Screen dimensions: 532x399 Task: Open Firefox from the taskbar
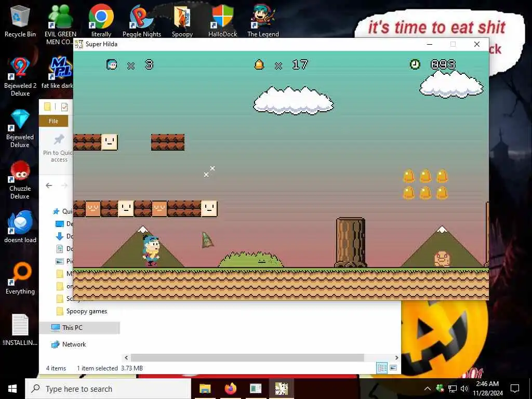click(230, 389)
